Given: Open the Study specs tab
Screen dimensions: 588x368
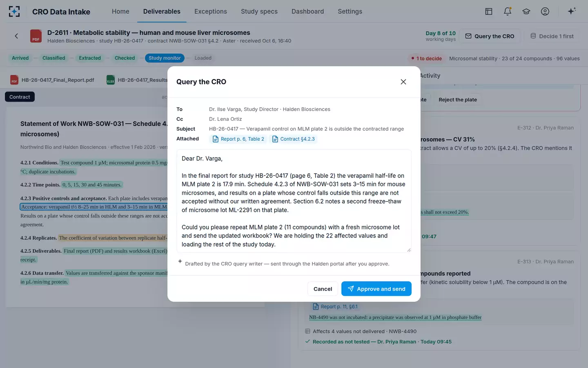Looking at the screenshot, I should click(x=259, y=11).
